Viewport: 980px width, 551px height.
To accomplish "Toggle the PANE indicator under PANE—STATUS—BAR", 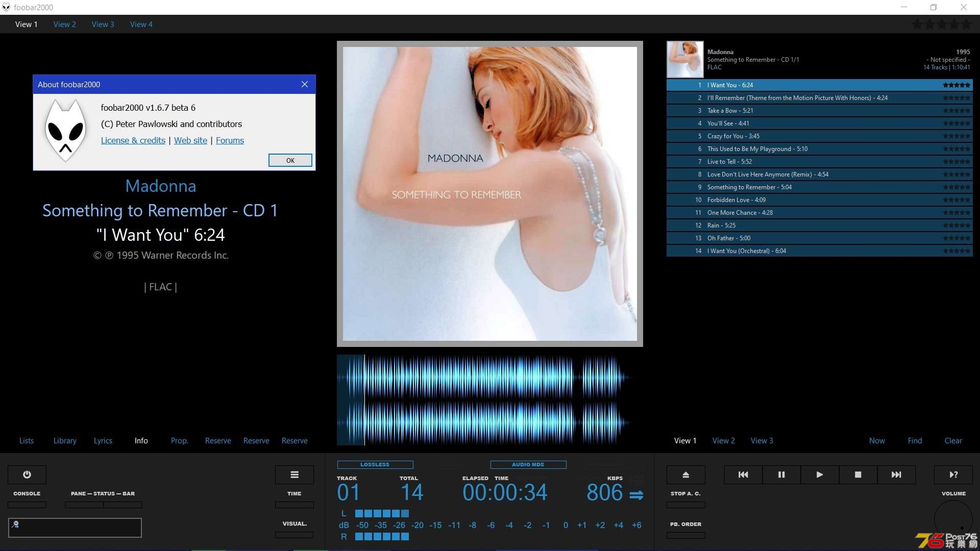I will (84, 505).
